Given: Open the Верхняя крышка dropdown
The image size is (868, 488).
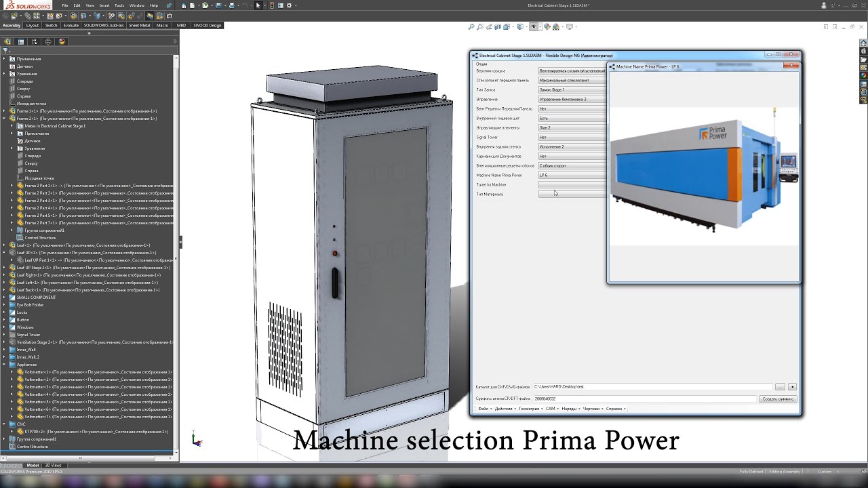Looking at the screenshot, I should pos(572,70).
